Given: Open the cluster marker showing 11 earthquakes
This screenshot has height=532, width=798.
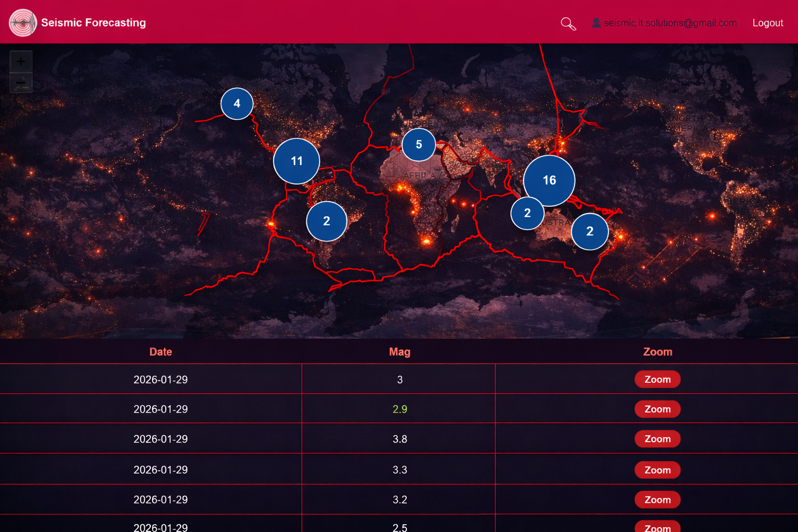Looking at the screenshot, I should (x=296, y=161).
